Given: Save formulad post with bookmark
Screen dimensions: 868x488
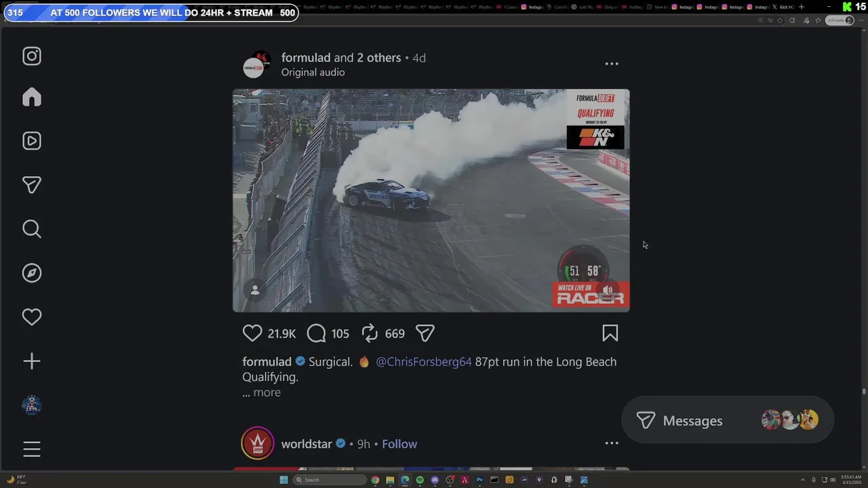Looking at the screenshot, I should [x=610, y=333].
